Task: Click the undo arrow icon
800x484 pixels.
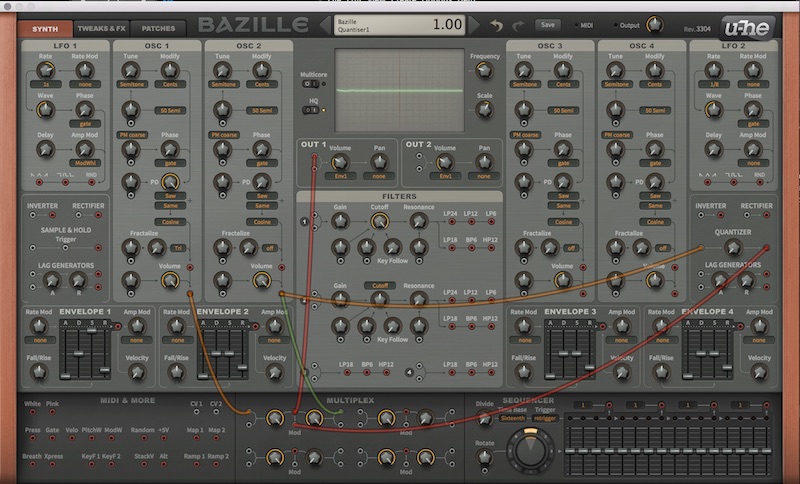Action: (x=496, y=26)
